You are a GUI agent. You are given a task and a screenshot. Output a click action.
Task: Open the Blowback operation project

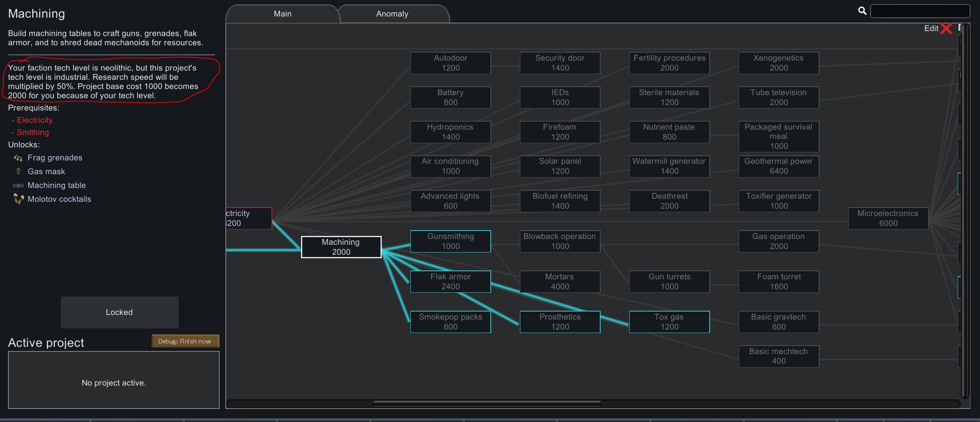(560, 241)
